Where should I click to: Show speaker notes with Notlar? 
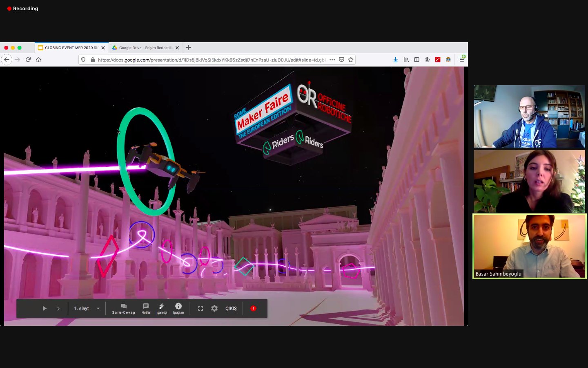146,309
